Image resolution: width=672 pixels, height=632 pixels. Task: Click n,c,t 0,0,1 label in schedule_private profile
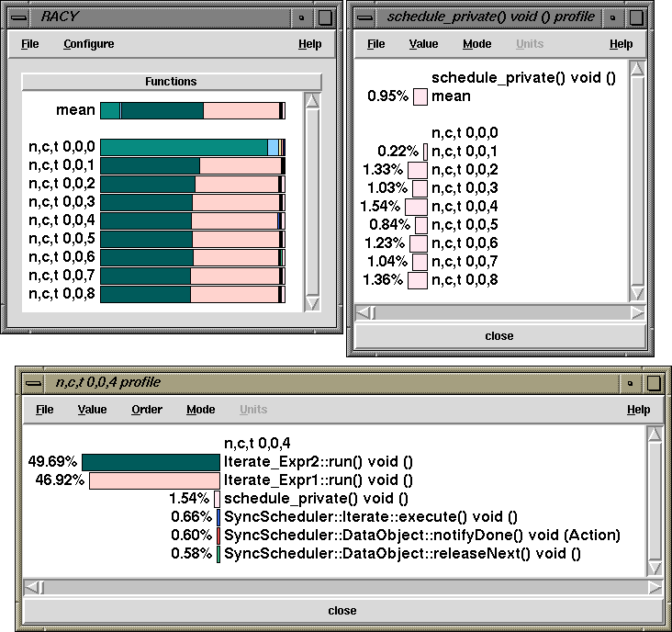coord(465,152)
